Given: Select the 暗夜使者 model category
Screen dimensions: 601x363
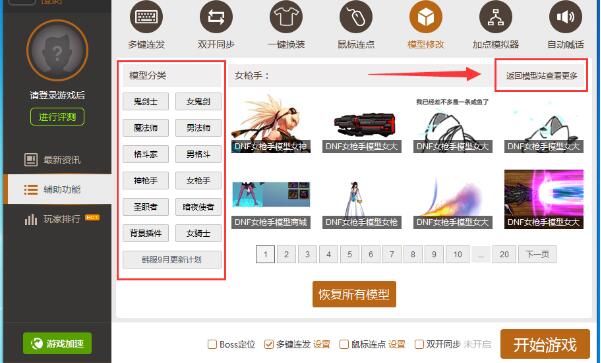Looking at the screenshot, I should click(198, 207).
